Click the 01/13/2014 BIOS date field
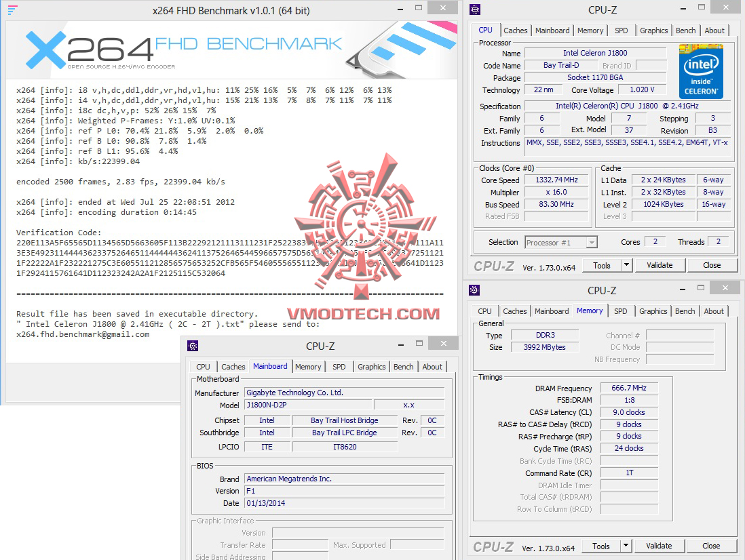Viewport: 745px width, 560px height. (345, 503)
